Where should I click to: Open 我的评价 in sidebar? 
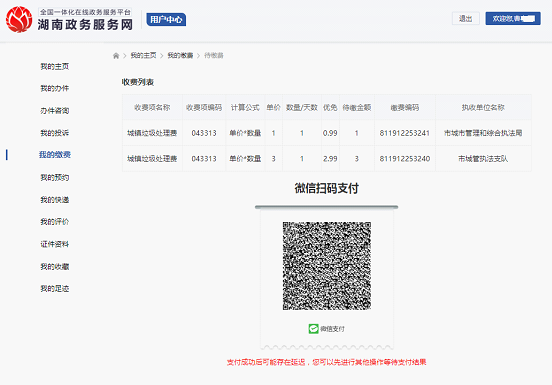tap(55, 222)
